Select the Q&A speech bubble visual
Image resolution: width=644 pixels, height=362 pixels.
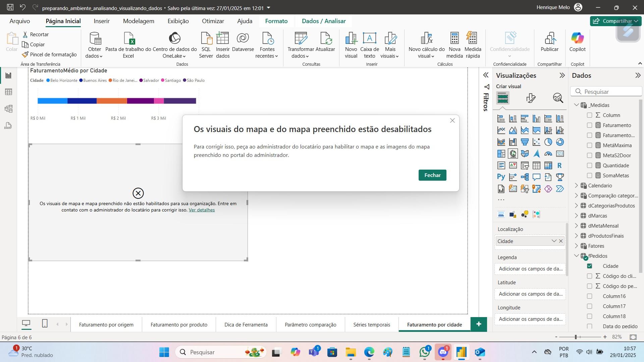tap(536, 177)
